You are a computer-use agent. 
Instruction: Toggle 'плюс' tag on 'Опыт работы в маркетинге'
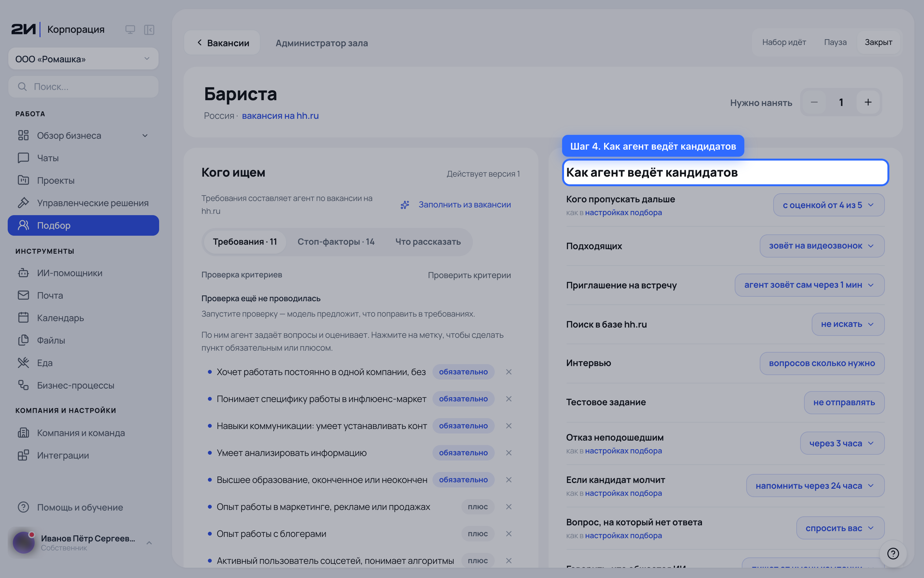[478, 507]
